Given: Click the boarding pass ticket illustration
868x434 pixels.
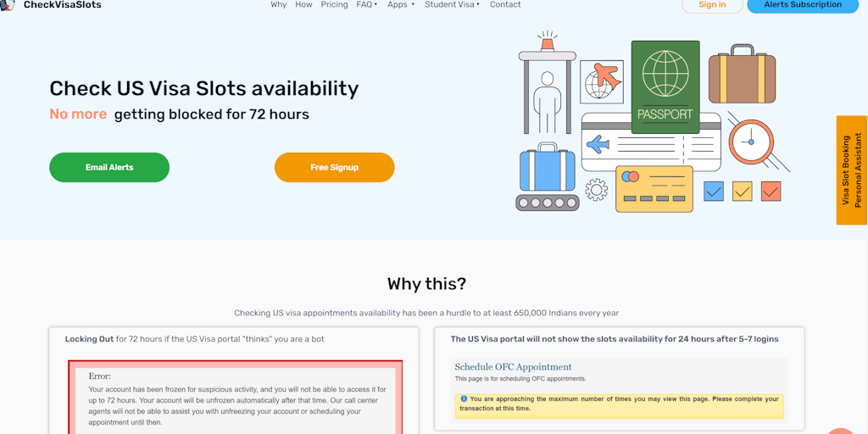Looking at the screenshot, I should [651, 144].
